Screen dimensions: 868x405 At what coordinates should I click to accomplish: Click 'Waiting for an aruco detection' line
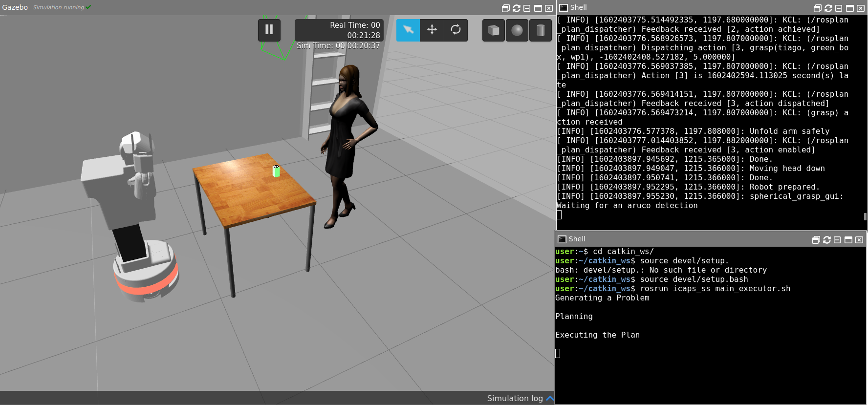[627, 206]
